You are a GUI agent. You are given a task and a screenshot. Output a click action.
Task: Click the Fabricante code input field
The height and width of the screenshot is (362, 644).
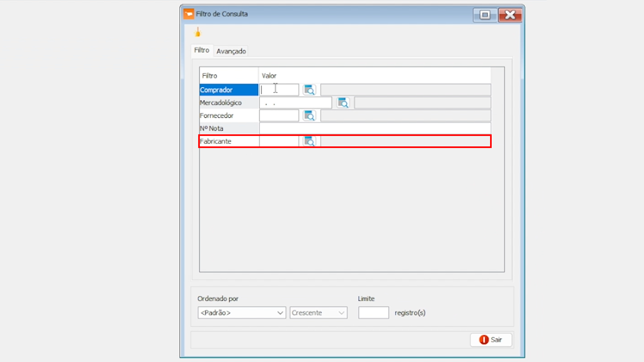[x=279, y=141]
